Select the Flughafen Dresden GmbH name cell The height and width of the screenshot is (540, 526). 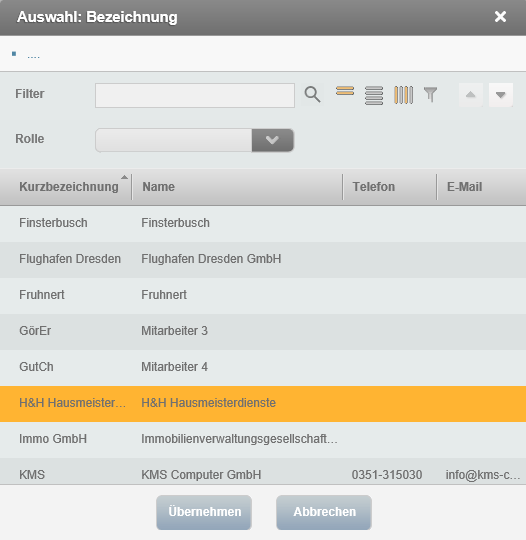coord(211,259)
